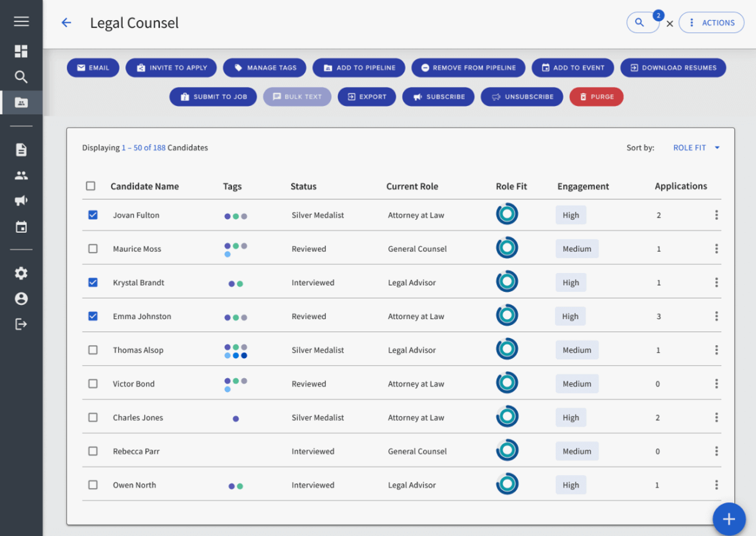Click Maurice Moss's Medium engagement chip

point(577,249)
